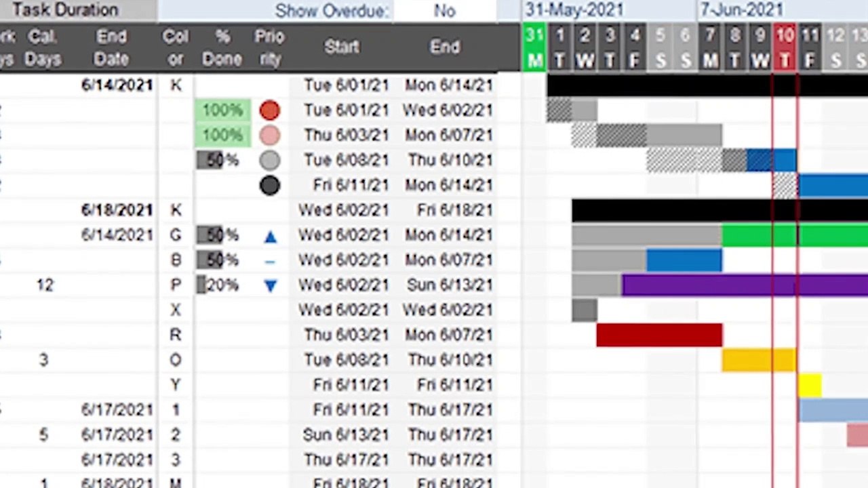Click the blue dash priority icon
The width and height of the screenshot is (868, 488).
(x=270, y=261)
